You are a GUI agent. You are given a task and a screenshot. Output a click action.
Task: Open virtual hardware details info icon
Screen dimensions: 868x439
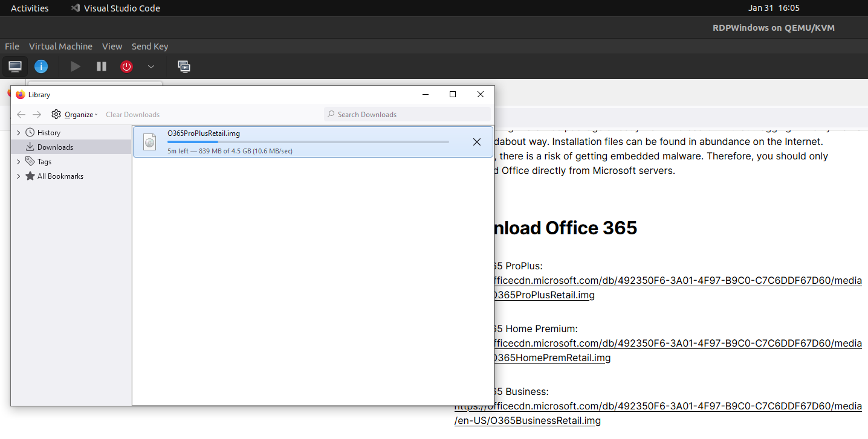(40, 66)
